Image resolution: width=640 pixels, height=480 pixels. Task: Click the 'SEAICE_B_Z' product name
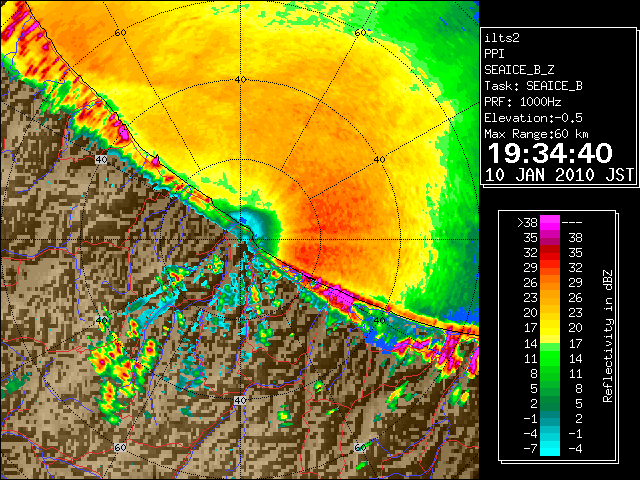[519, 70]
